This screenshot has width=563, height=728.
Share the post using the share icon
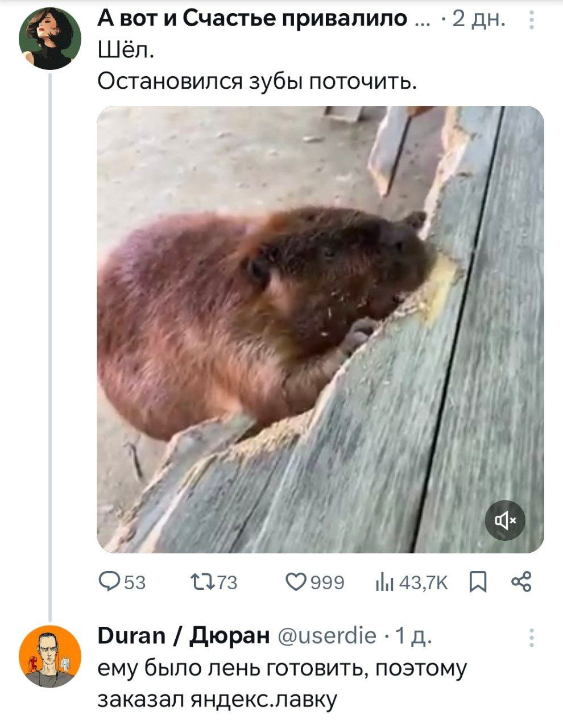[521, 582]
